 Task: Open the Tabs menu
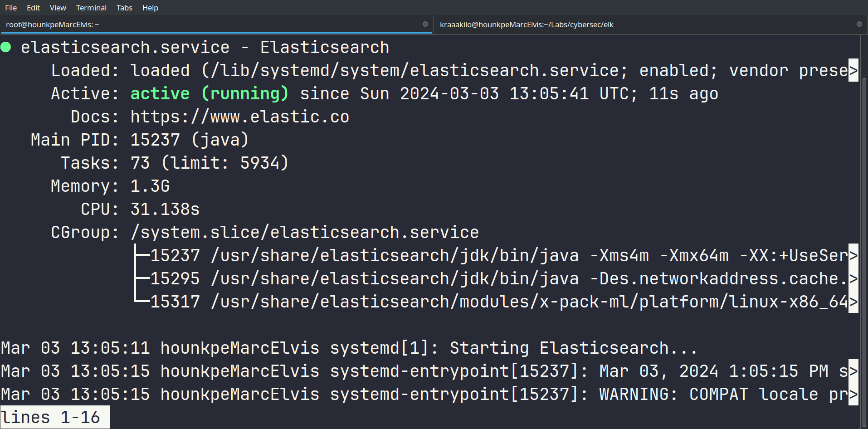coord(124,8)
